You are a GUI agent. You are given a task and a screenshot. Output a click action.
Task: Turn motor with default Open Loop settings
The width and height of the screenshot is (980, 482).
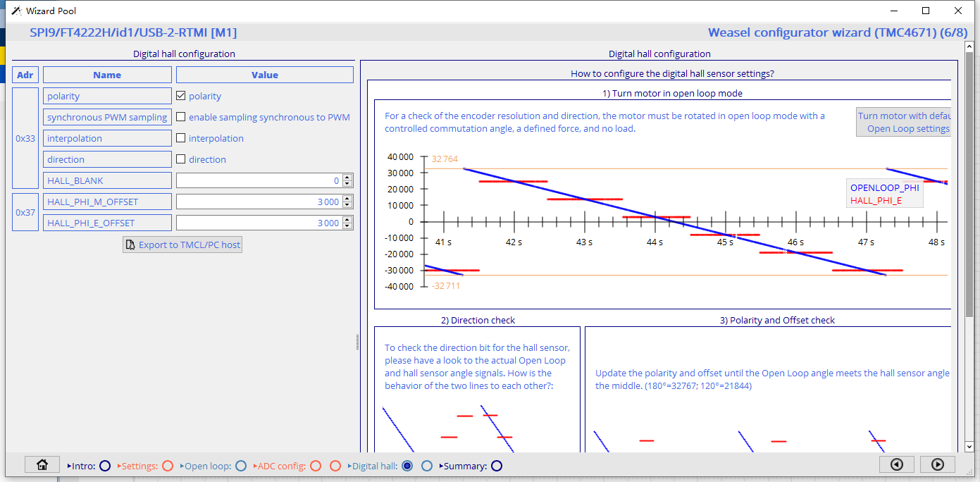coord(904,122)
